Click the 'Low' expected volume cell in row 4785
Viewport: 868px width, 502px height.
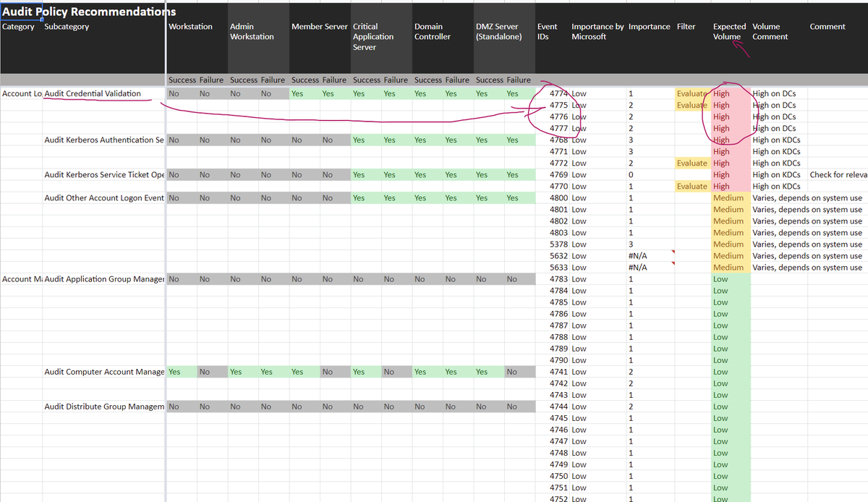click(x=729, y=302)
